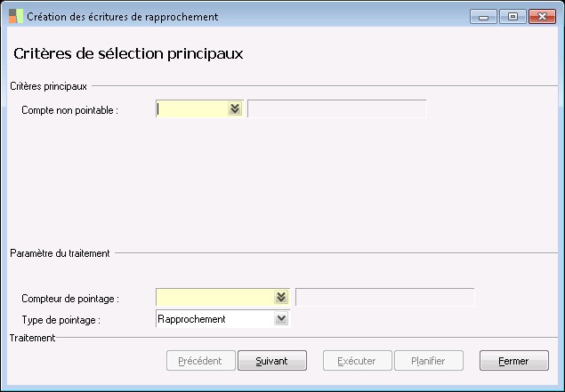The height and width of the screenshot is (392, 565).
Task: Click the grey description box beside Compte non pointable
Action: [336, 109]
